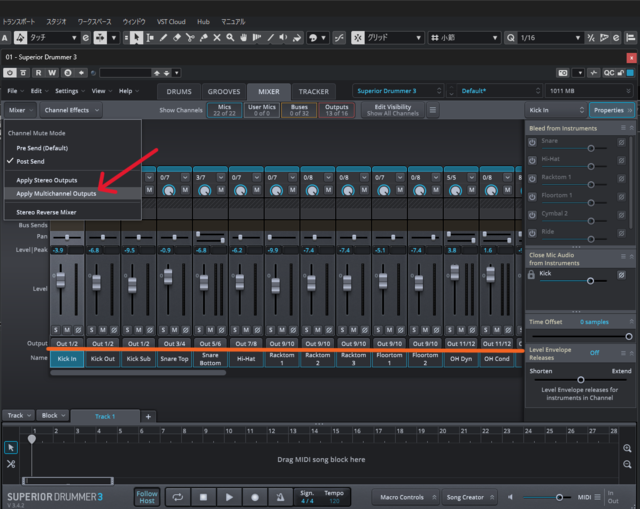Mute the Kick Out channel

point(103,329)
